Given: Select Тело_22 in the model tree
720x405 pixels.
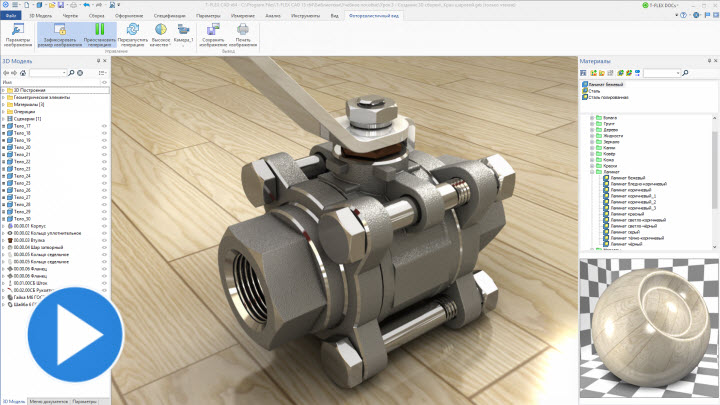Looking at the screenshot, I should [x=22, y=162].
